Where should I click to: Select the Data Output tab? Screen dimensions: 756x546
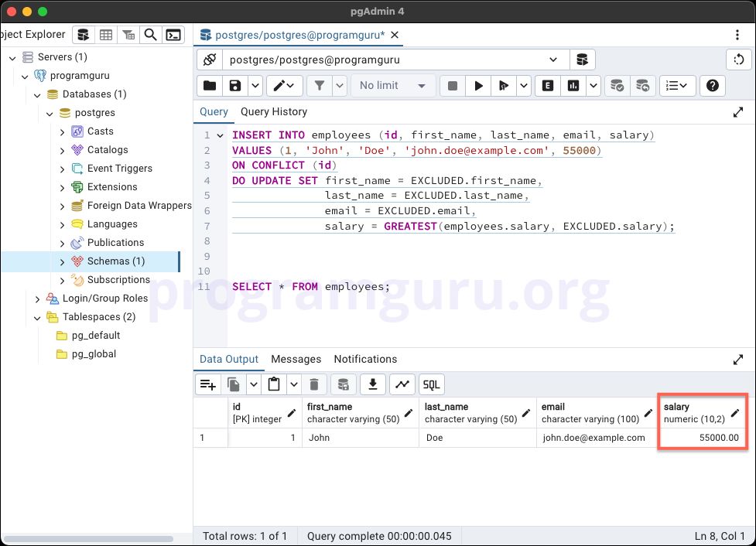pos(229,359)
